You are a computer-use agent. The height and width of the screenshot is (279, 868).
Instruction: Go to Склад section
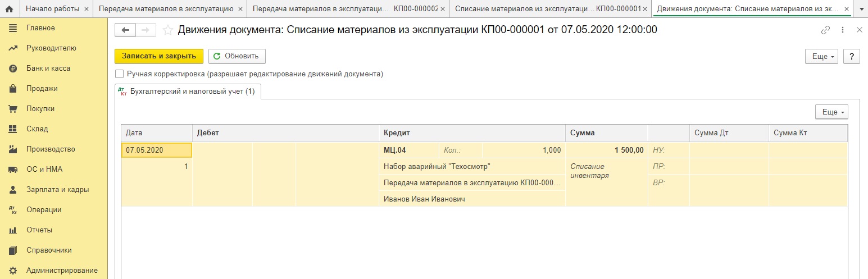tap(37, 129)
